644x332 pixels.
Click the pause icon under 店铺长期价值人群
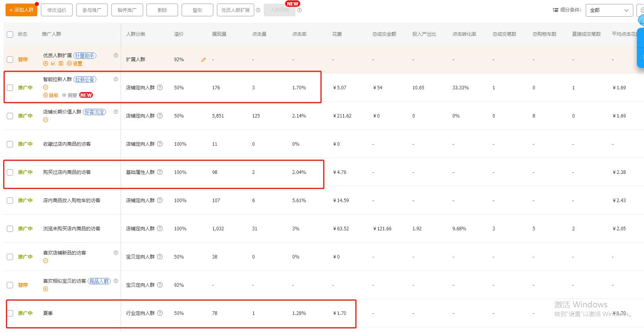[46, 120]
